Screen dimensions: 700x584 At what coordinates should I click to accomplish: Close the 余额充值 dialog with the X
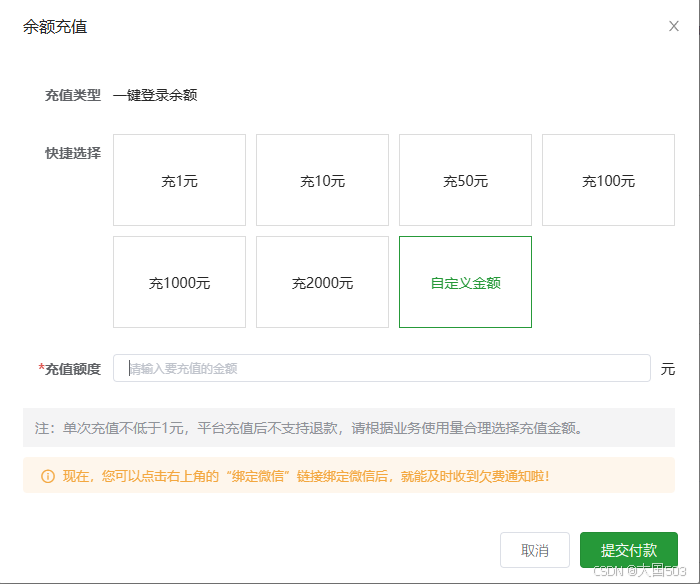[674, 26]
